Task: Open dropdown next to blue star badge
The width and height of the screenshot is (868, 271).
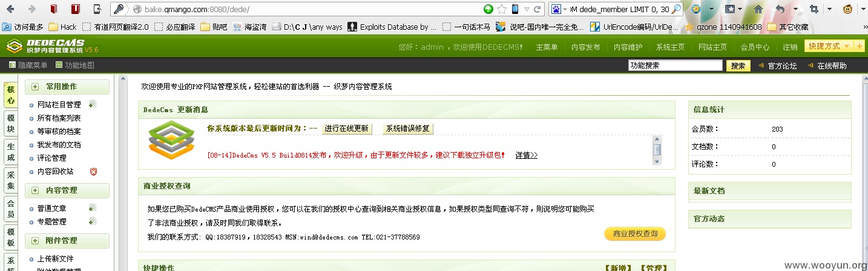Action: click(711, 9)
